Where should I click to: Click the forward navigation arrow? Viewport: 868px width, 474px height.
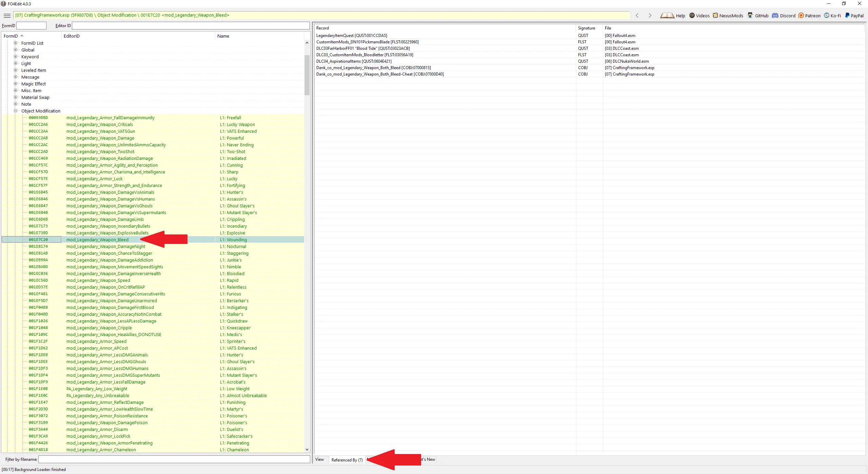pyautogui.click(x=650, y=16)
